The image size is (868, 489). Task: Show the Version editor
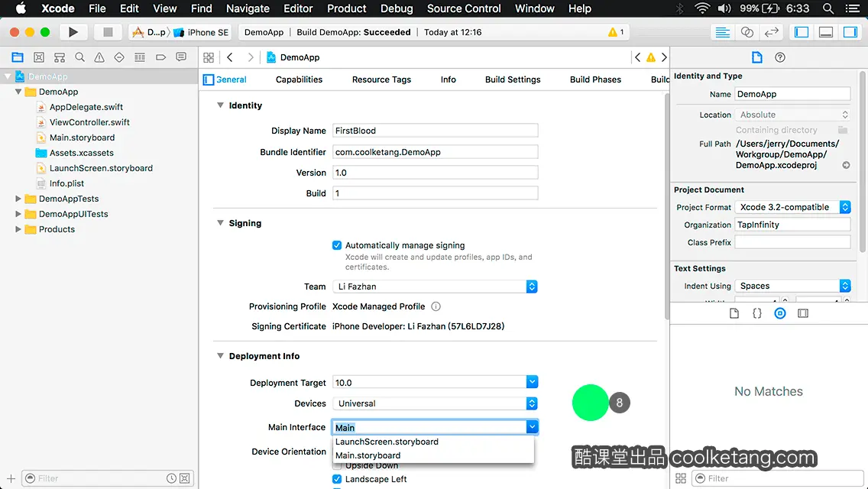[771, 32]
